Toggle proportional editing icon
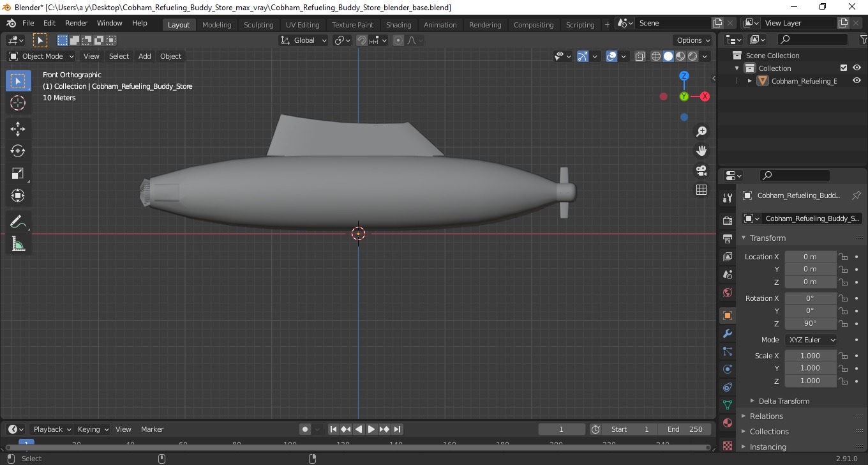 click(398, 40)
